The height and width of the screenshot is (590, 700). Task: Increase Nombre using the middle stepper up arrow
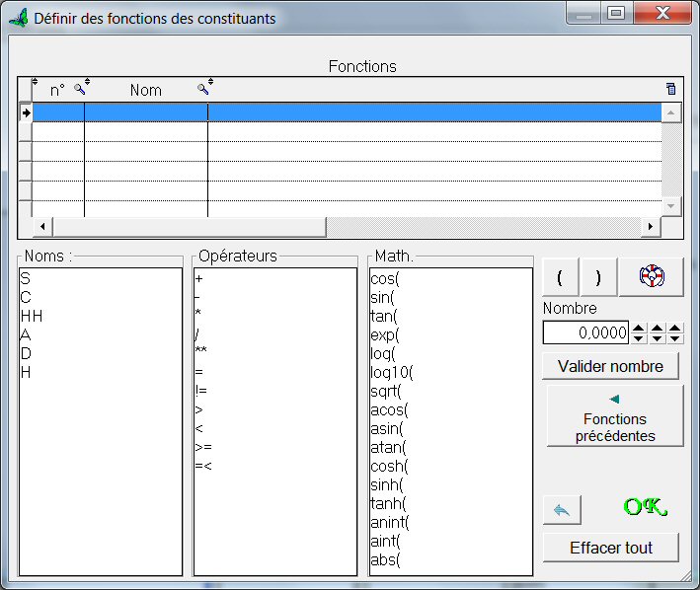pyautogui.click(x=657, y=328)
